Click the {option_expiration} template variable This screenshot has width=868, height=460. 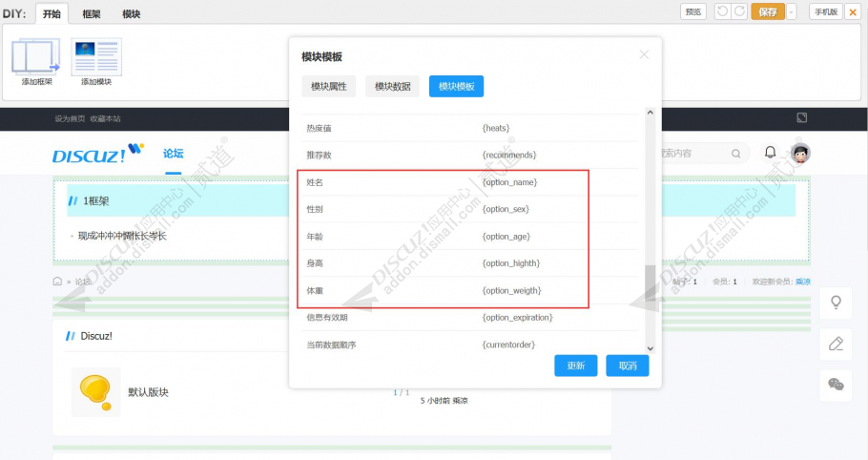point(518,317)
